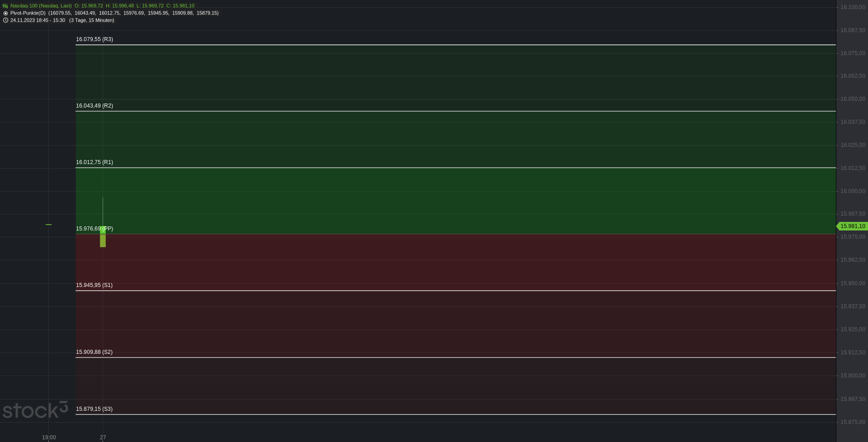Image resolution: width=868 pixels, height=442 pixels.
Task: Click the stock3 watermark logo
Action: click(35, 410)
